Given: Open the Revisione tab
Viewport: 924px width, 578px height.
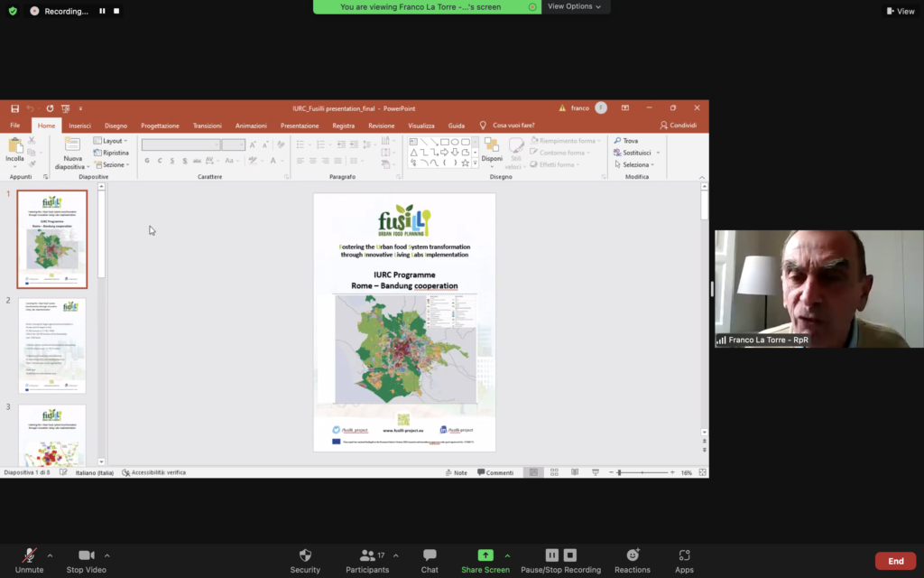Looking at the screenshot, I should (x=382, y=126).
